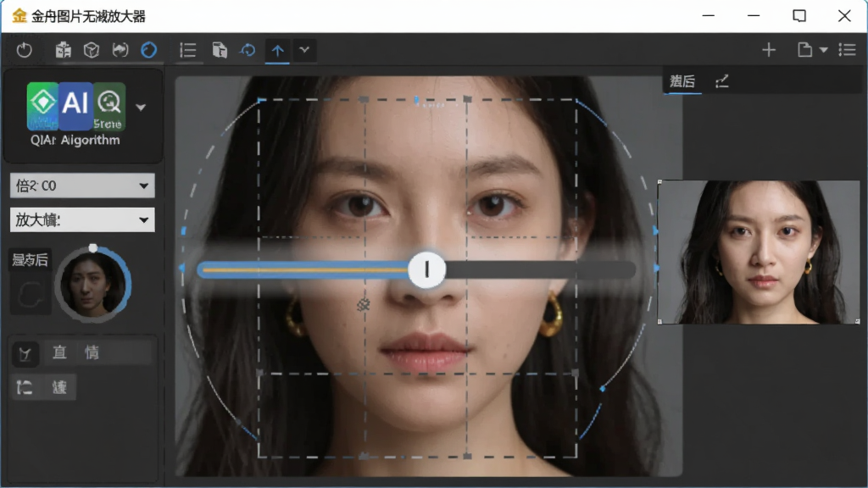Click the "情" button

[92, 352]
